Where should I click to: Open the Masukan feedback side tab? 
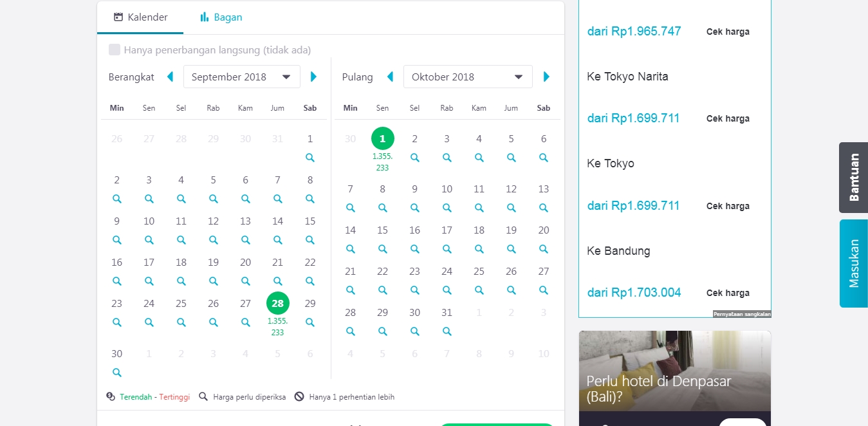853,263
